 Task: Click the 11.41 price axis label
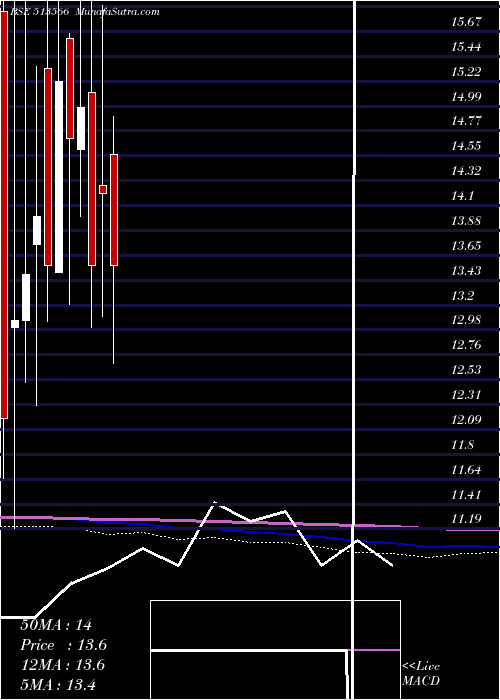pos(467,495)
